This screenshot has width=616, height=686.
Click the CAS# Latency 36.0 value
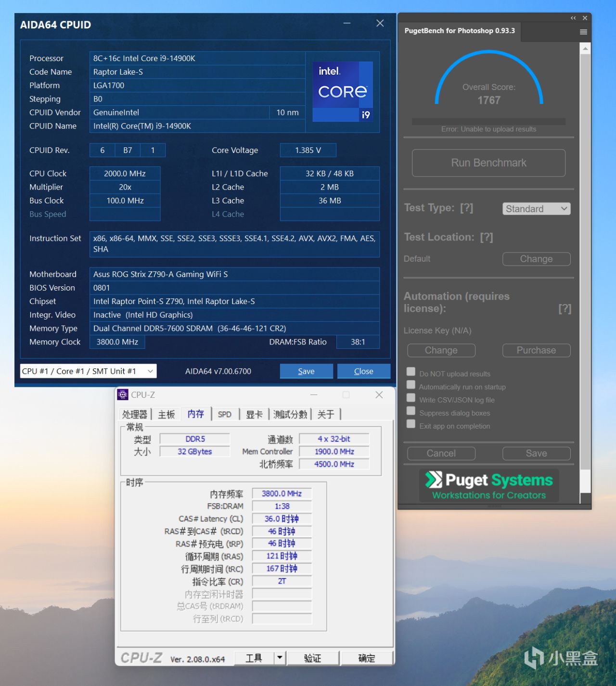coord(282,519)
